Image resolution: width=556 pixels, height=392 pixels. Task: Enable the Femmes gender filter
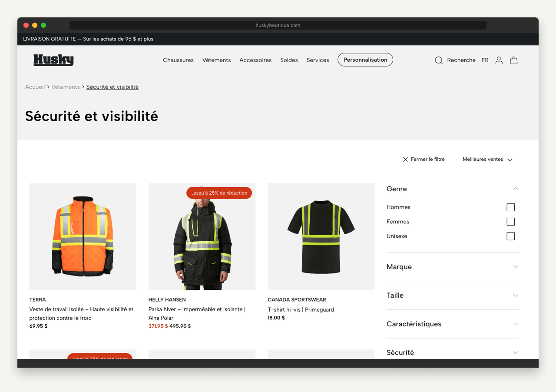[510, 222]
